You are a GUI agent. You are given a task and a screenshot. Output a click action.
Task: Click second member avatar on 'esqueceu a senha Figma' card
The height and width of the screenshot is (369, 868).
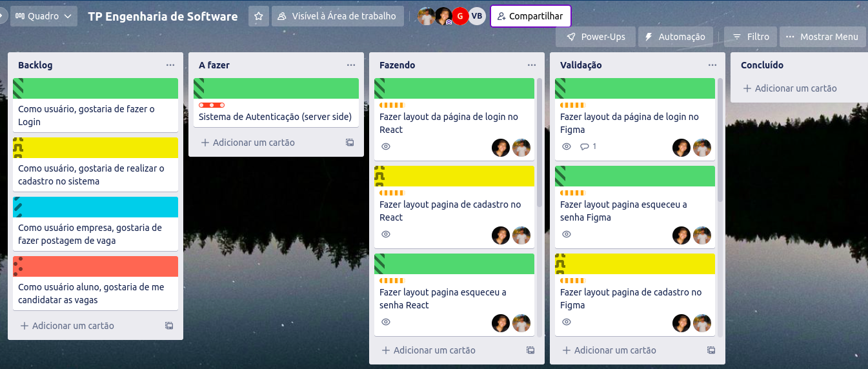pyautogui.click(x=702, y=235)
